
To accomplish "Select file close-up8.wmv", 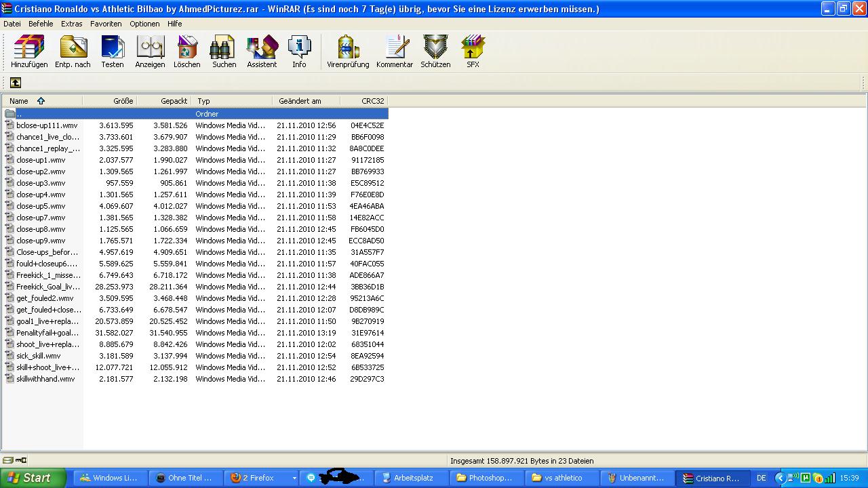I will coord(41,229).
